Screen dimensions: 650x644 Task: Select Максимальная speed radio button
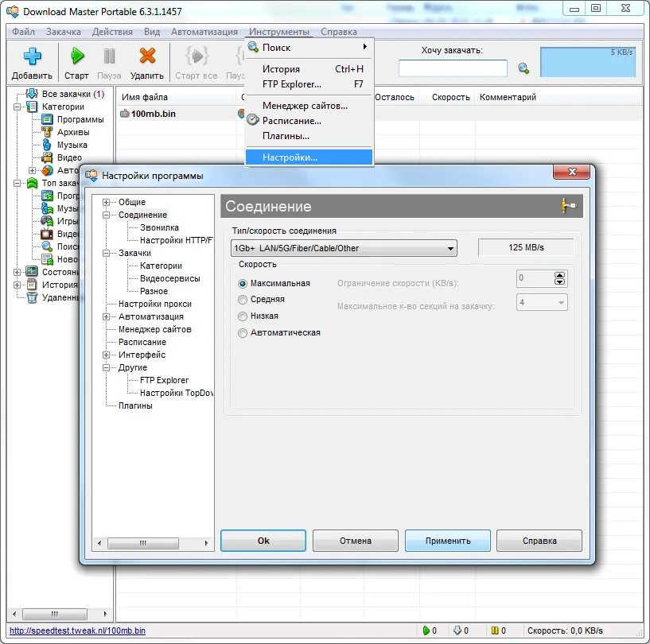coord(243,284)
